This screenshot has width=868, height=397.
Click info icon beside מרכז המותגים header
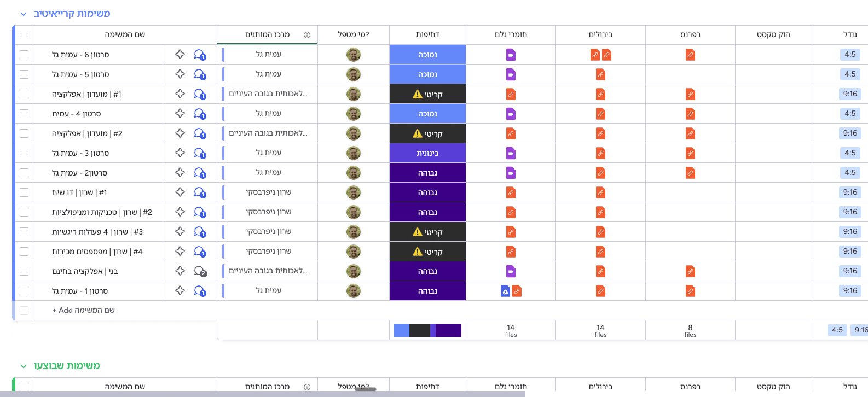(307, 35)
